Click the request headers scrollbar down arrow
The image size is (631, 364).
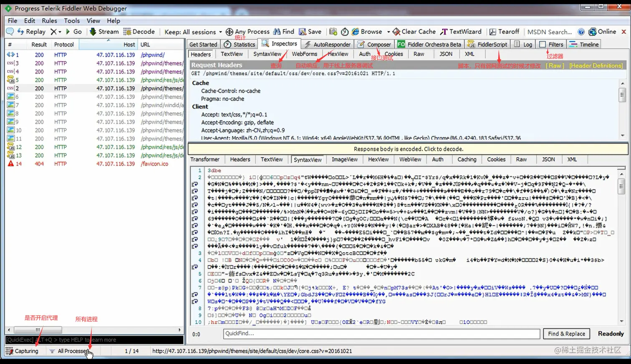(x=622, y=136)
